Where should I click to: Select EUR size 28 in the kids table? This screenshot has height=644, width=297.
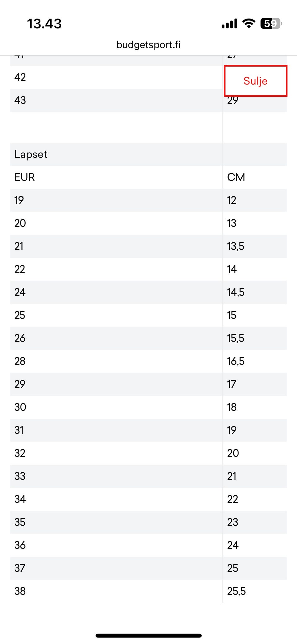[20, 361]
